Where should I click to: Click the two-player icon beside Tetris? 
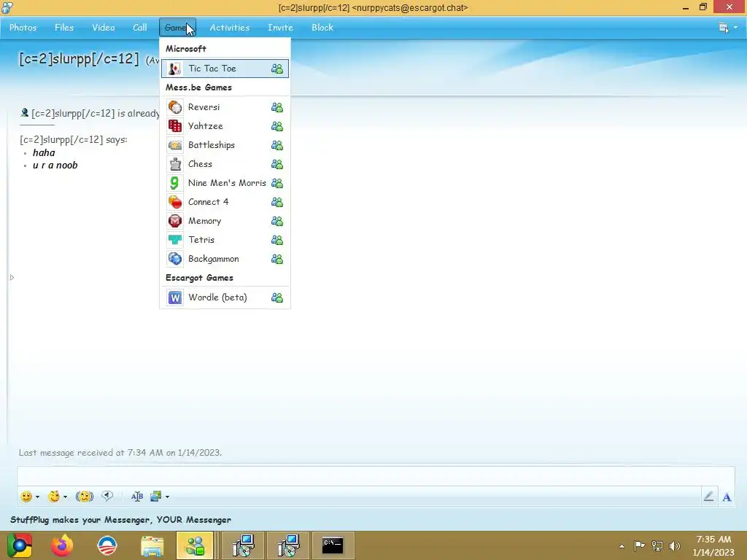(276, 241)
